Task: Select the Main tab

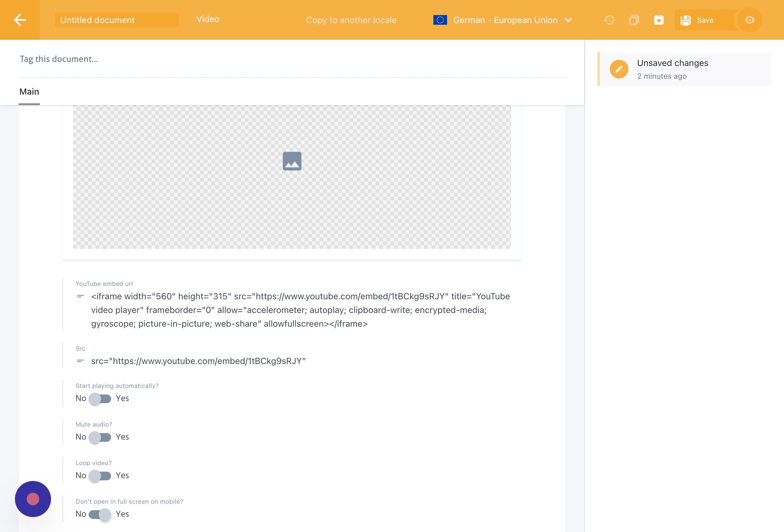Action: [29, 92]
